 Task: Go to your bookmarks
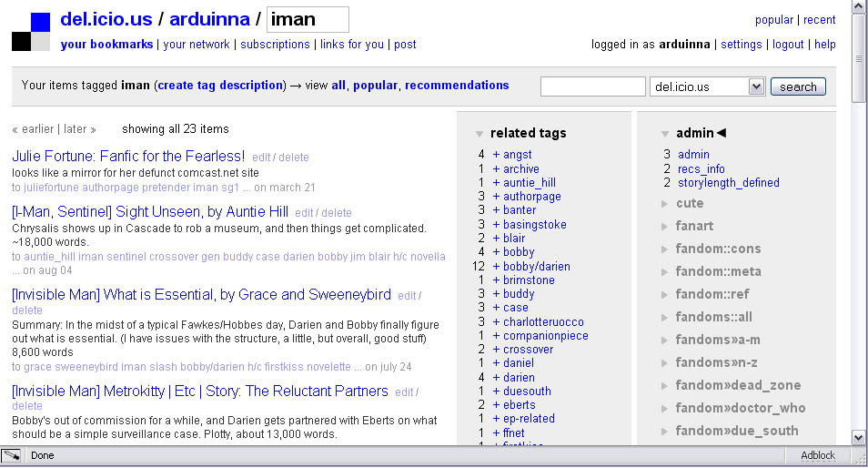[x=106, y=45]
